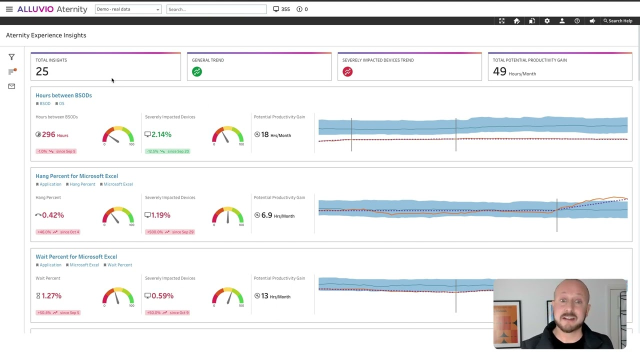Screen dimensions: 640x360
Task: Click the green General Trend icon
Action: pyautogui.click(x=197, y=72)
